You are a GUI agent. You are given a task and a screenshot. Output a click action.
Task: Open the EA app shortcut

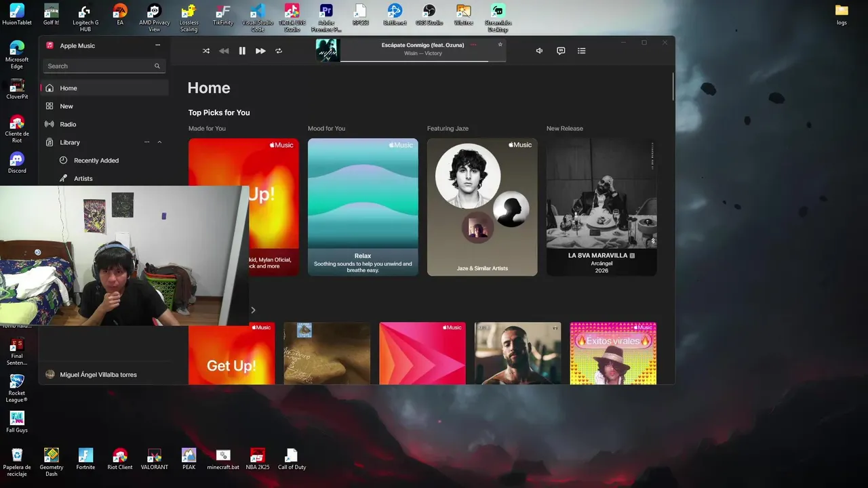click(120, 14)
